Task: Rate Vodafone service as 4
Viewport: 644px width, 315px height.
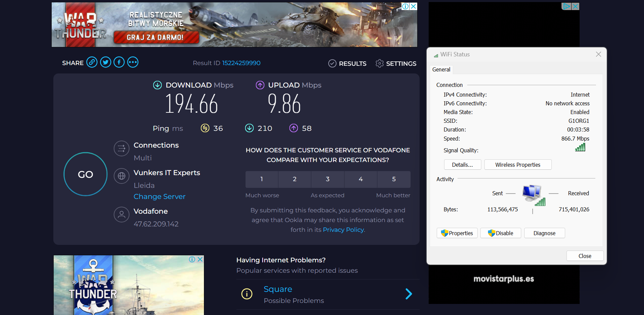Action: 361,179
